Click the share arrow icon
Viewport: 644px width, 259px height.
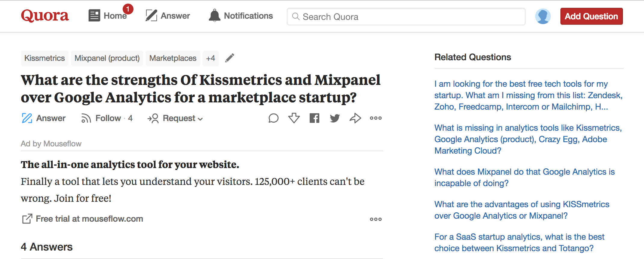pyautogui.click(x=355, y=118)
